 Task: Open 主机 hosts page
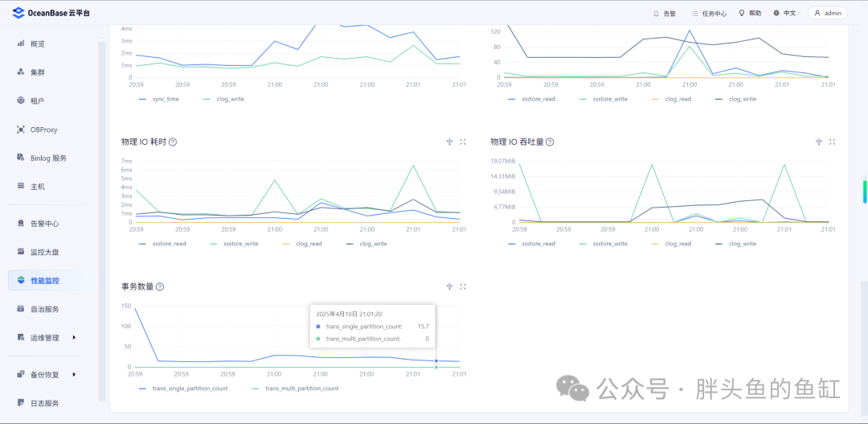pyautogui.click(x=38, y=187)
